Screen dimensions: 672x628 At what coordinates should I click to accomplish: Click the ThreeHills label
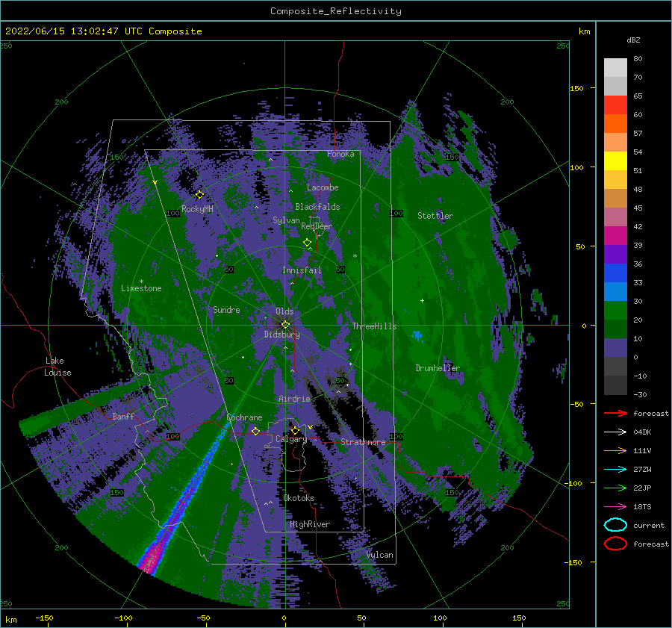point(375,326)
